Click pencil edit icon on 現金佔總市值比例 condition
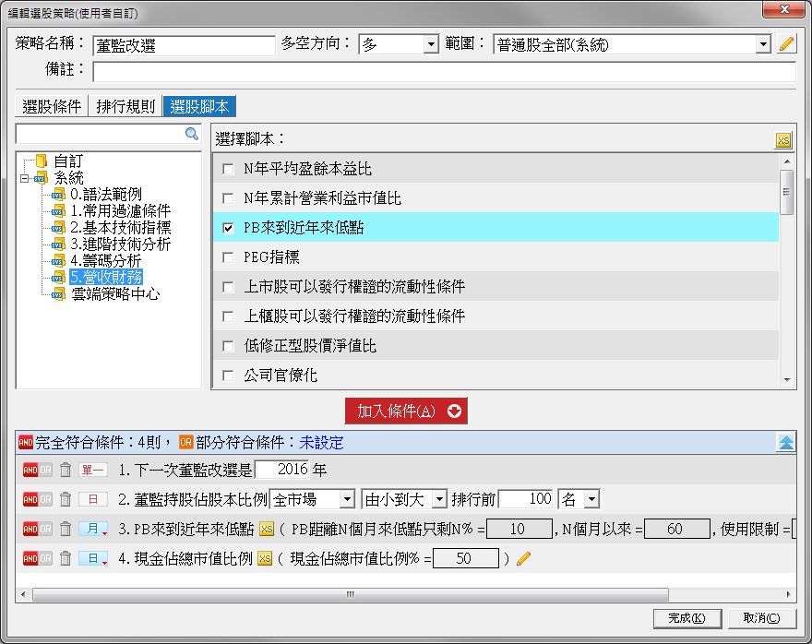Image resolution: width=812 pixels, height=644 pixels. click(524, 558)
